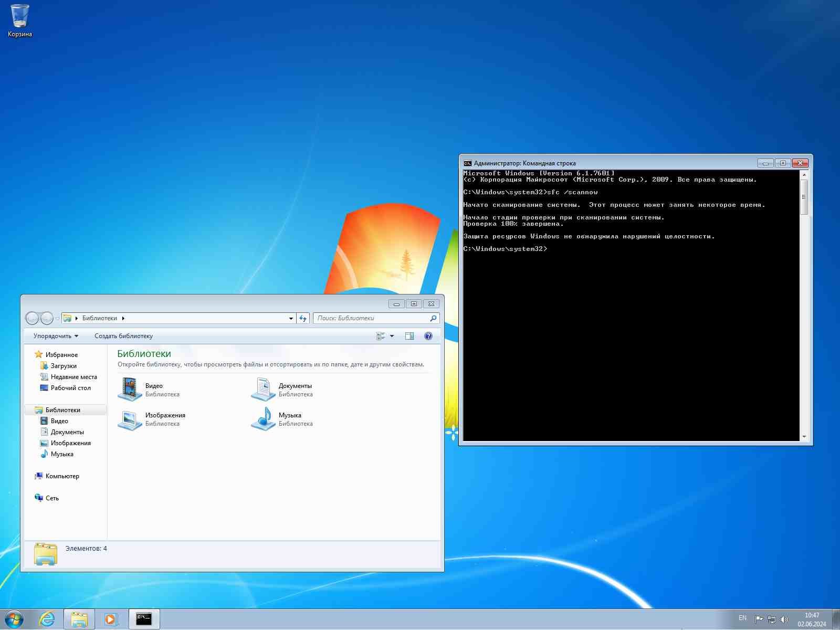840x630 pixels.
Task: Minimize the Command Prompt window
Action: coord(765,163)
